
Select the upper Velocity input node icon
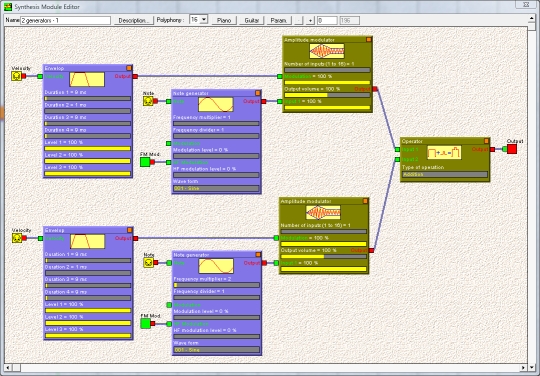coord(17,76)
